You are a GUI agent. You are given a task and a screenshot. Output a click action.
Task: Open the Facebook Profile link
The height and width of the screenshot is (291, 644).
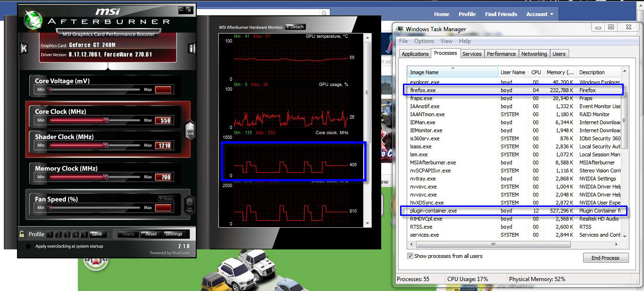pyautogui.click(x=467, y=14)
